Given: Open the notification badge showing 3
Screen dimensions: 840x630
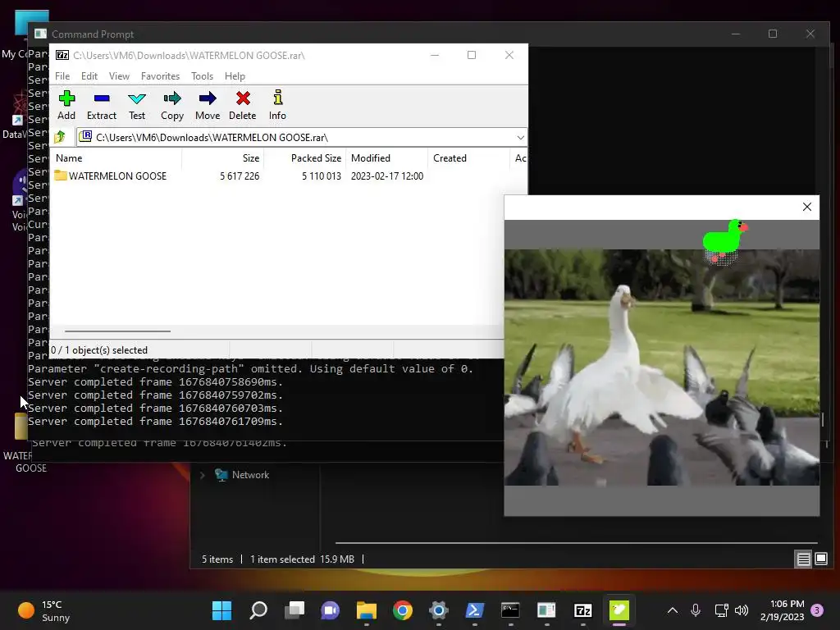Looking at the screenshot, I should [817, 610].
